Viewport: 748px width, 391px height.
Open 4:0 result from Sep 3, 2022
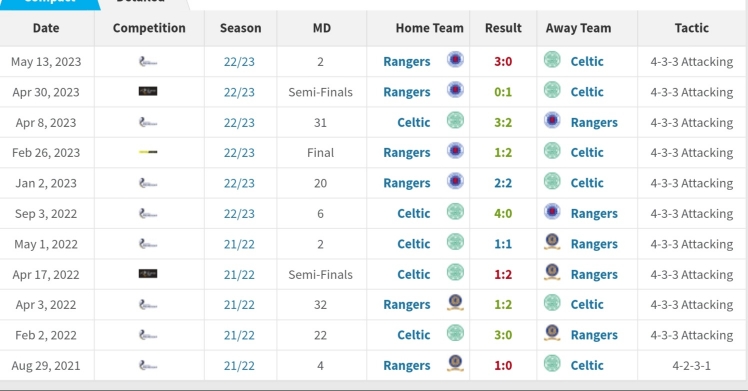pyautogui.click(x=503, y=213)
